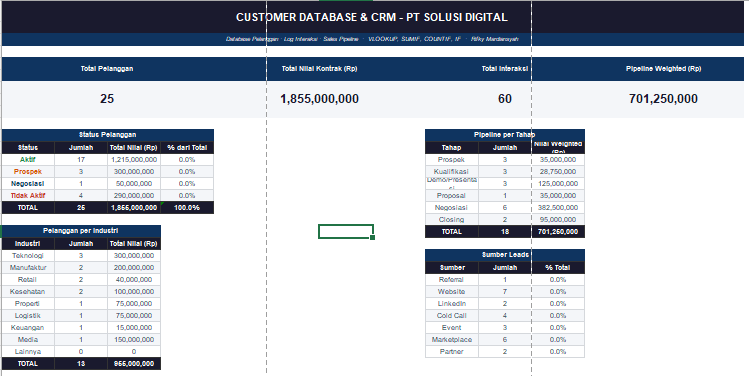Select the 382,500,000 weighted value cell
Viewport: 749px width, 376px height.
(x=558, y=208)
